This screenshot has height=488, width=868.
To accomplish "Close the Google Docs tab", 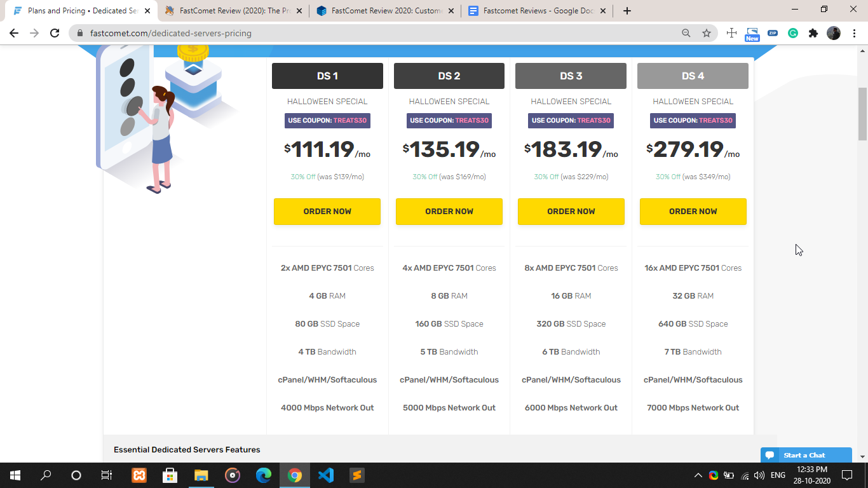I will coord(603,11).
